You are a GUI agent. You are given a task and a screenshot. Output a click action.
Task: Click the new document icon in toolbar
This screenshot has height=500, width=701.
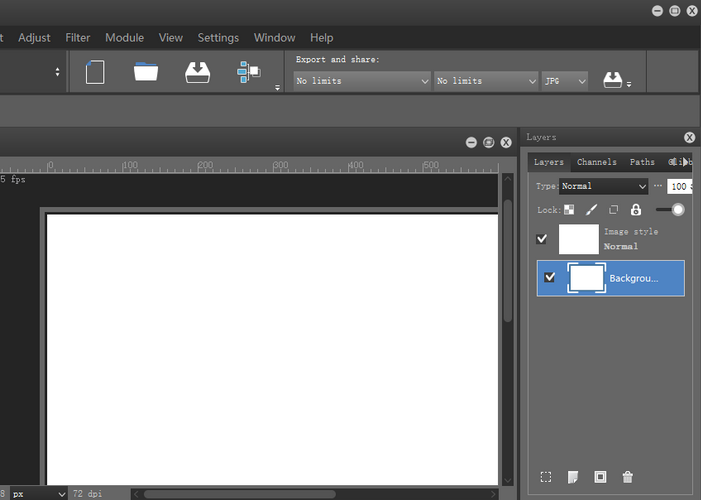pyautogui.click(x=95, y=73)
